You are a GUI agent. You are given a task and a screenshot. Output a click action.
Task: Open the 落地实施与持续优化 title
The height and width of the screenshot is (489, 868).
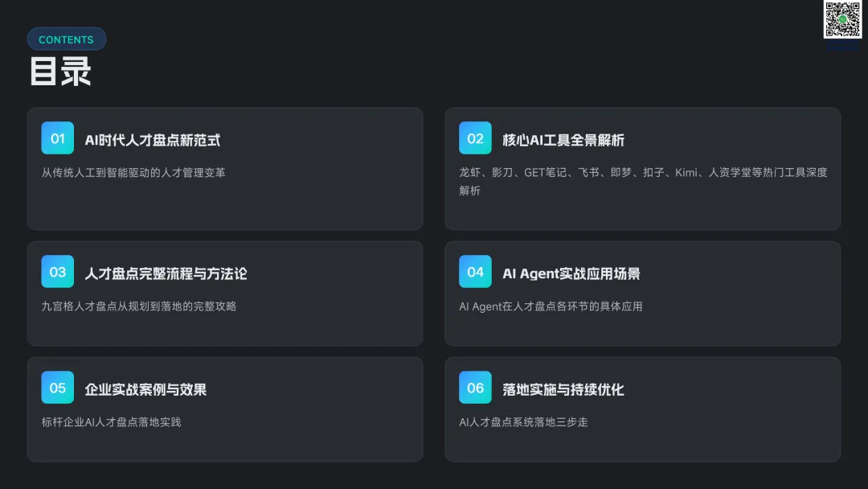[563, 389]
